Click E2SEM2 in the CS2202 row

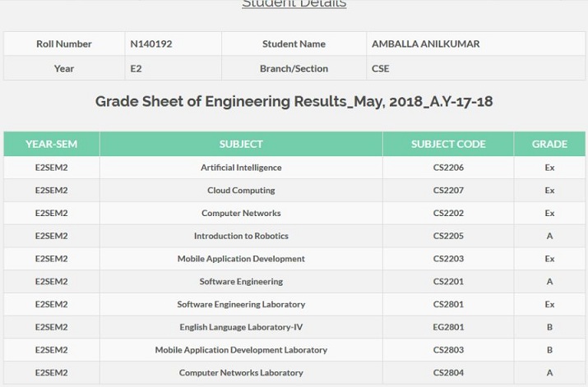(x=52, y=213)
